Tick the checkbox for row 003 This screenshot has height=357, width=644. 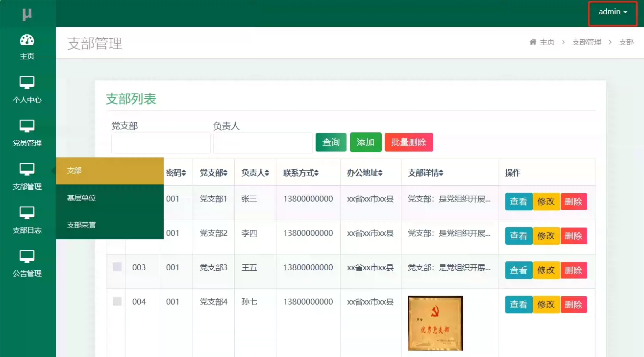[x=117, y=267]
